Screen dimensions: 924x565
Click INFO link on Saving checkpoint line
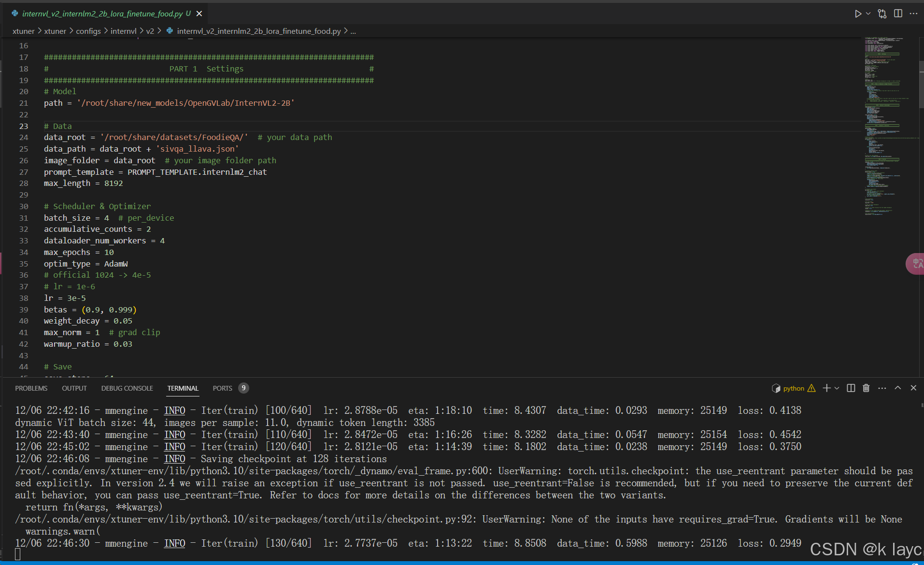[x=174, y=459]
